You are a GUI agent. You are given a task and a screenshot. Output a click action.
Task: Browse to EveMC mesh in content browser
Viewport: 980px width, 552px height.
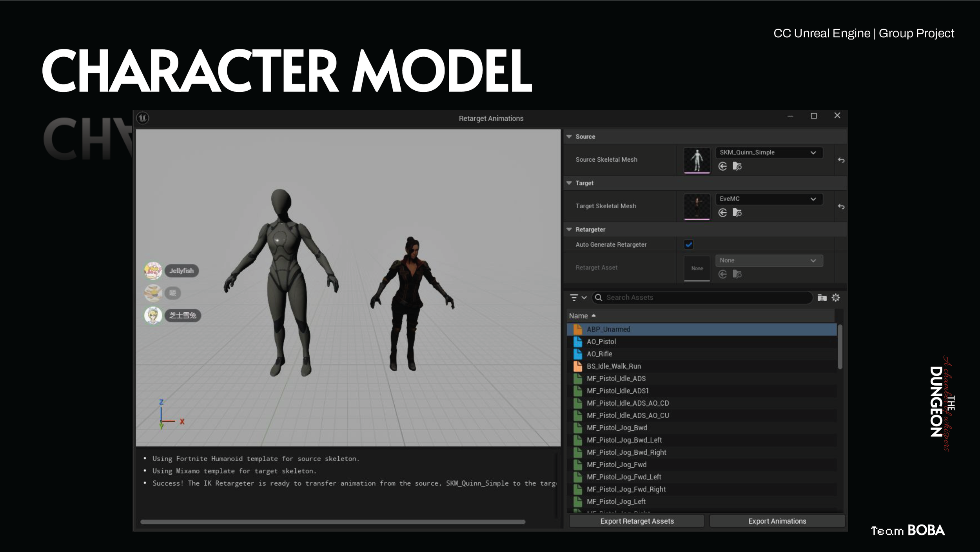click(737, 213)
